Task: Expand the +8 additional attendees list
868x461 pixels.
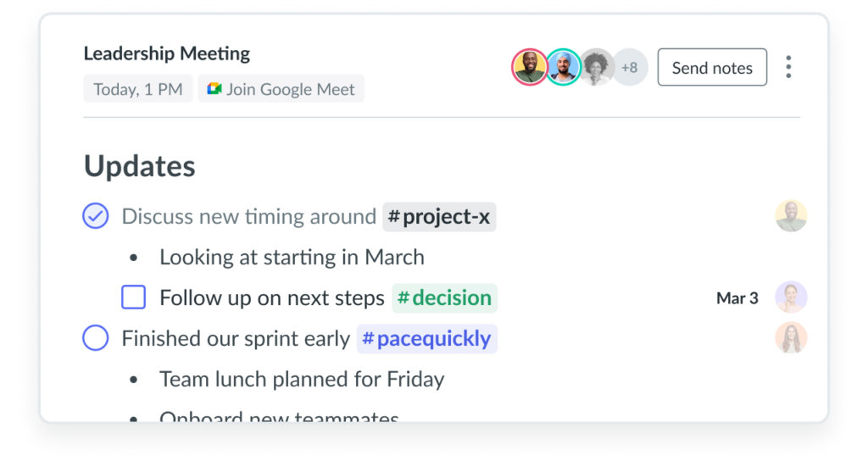Action: (630, 67)
